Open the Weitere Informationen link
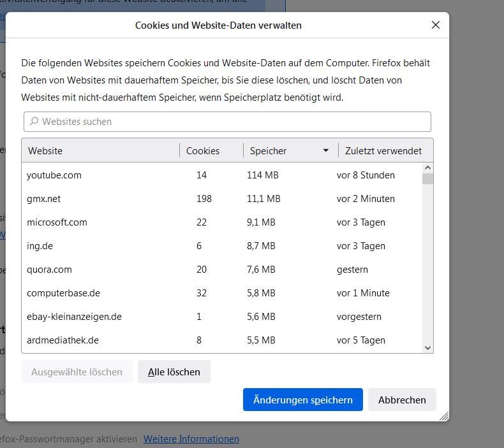 (x=191, y=439)
